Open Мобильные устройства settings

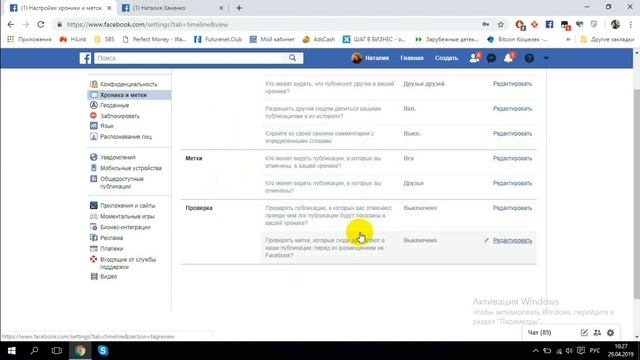coord(131,168)
